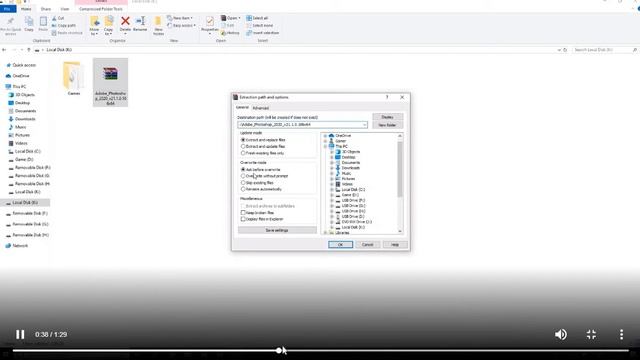Open the Easy access dropdown
The height and width of the screenshot is (360, 640).
tap(182, 25)
